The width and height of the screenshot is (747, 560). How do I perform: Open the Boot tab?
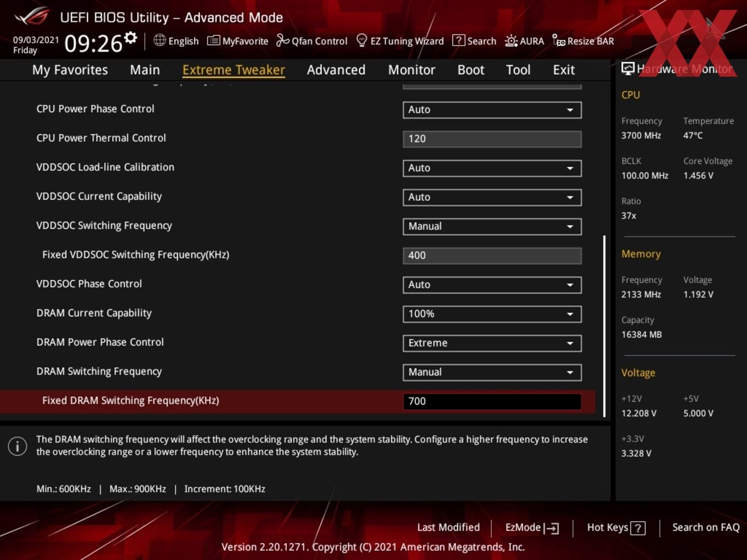(471, 70)
